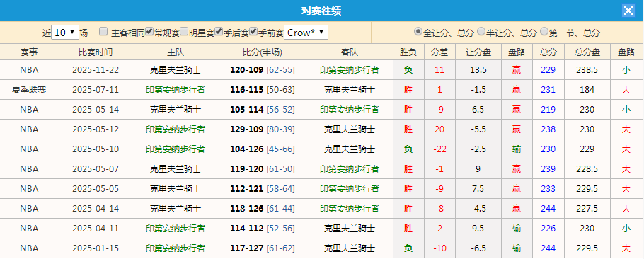
Task: Open the 104-126 score for 2025-05-10
Action: coord(246,149)
